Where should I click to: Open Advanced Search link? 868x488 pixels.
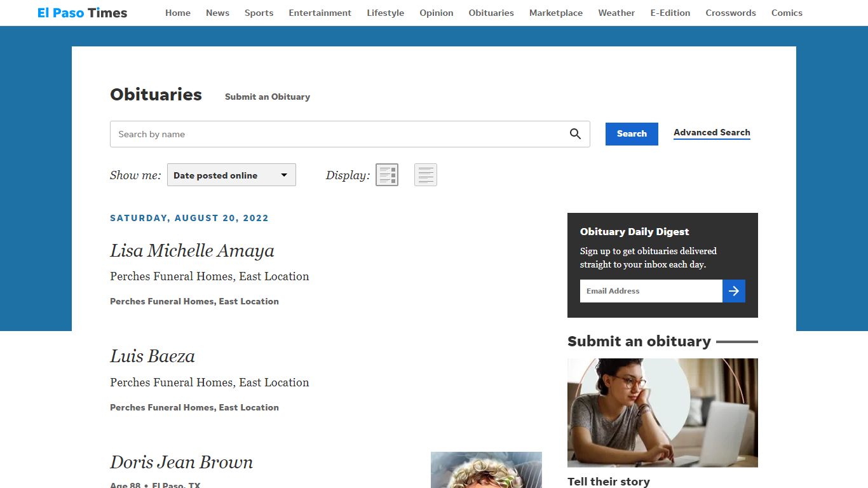712,133
